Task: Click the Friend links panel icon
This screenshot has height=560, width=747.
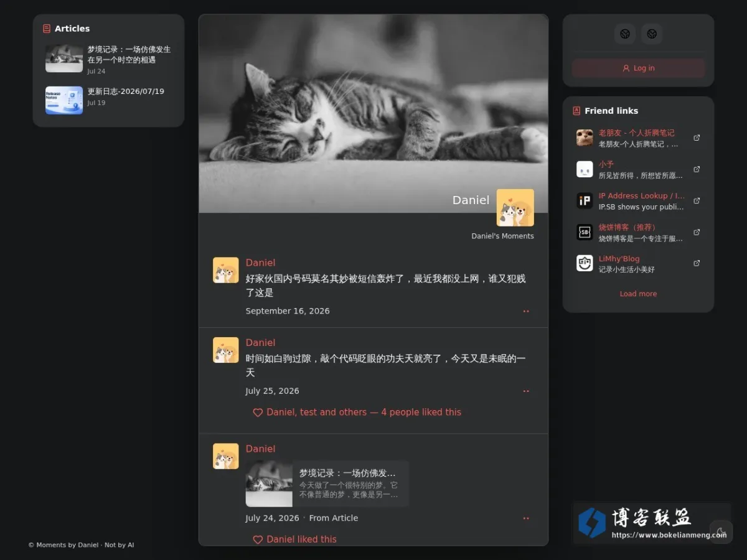Action: (576, 111)
